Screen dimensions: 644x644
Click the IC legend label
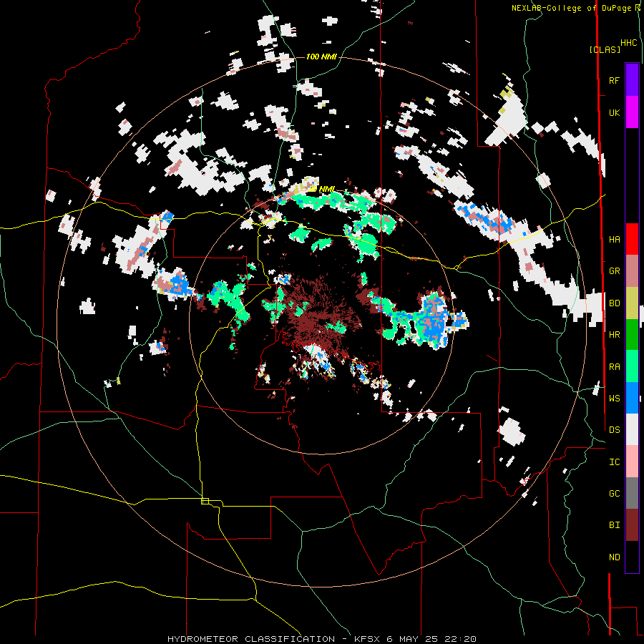pyautogui.click(x=614, y=462)
